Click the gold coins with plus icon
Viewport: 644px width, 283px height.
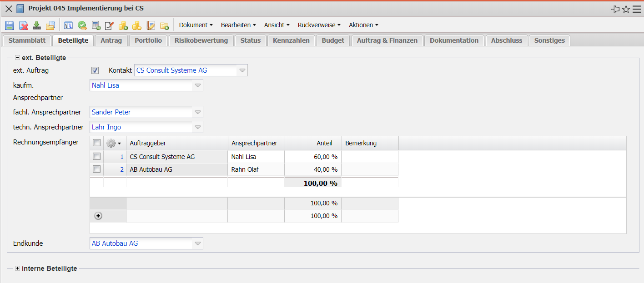(x=123, y=25)
